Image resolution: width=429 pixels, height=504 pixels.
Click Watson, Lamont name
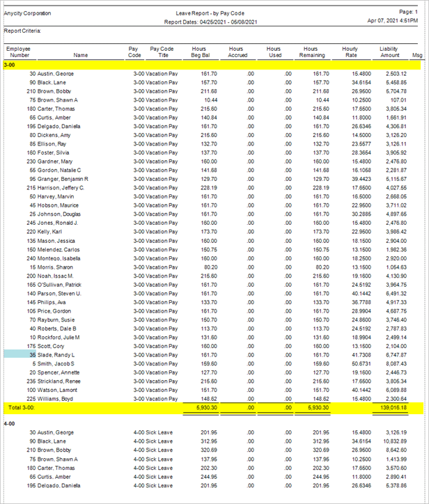[57, 390]
